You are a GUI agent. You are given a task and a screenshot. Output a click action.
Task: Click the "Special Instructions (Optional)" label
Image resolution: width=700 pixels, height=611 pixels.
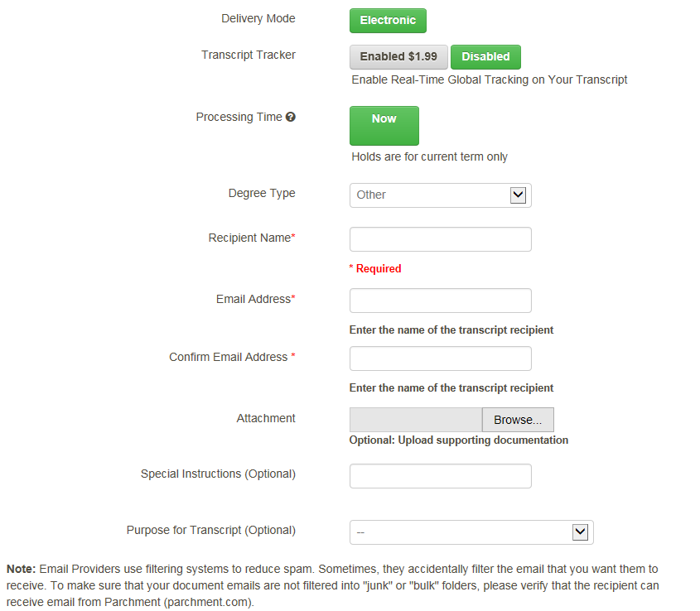pyautogui.click(x=218, y=474)
